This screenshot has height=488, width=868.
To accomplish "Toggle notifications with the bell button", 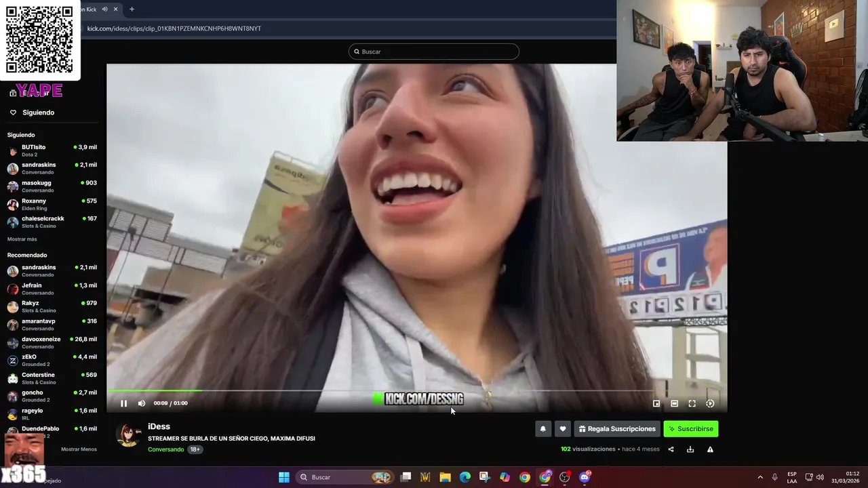I will click(x=542, y=429).
